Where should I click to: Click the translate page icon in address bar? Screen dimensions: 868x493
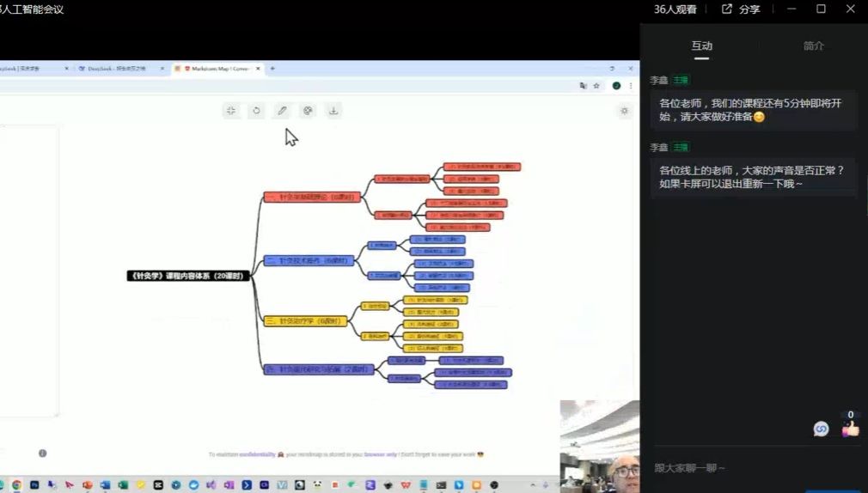pos(584,86)
